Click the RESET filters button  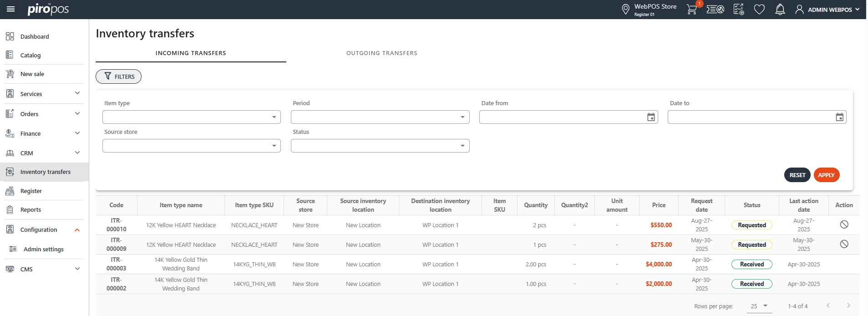tap(797, 175)
